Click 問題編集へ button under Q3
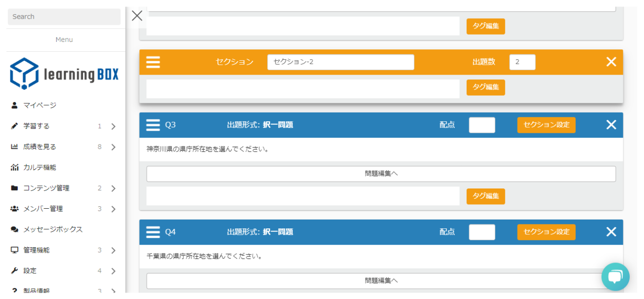The image size is (644, 299). click(x=381, y=174)
